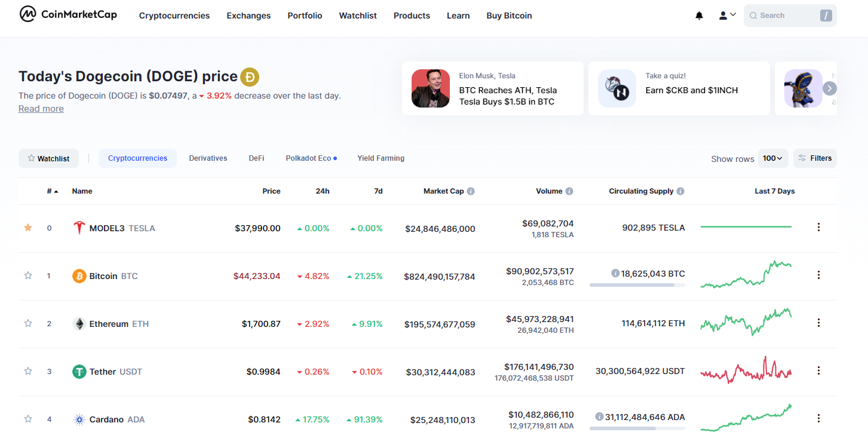Star Bitcoin to add to watchlist
This screenshot has width=868, height=435.
pos(27,275)
